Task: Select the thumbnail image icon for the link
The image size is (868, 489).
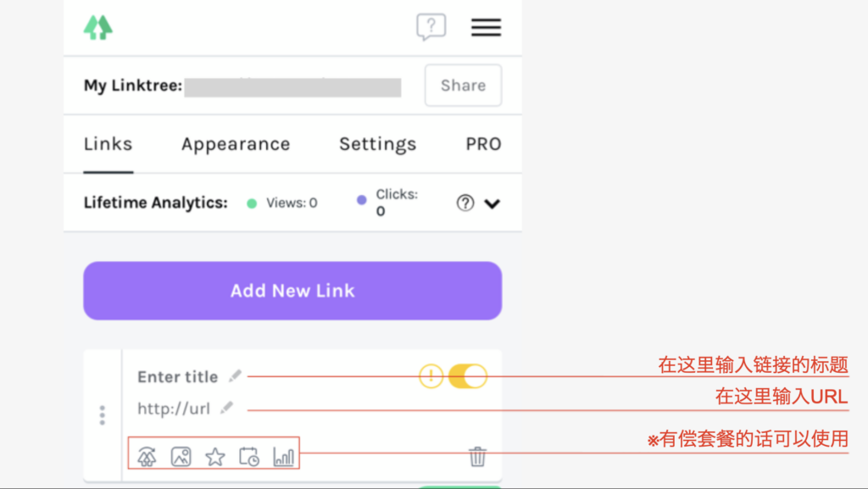Action: pos(180,454)
